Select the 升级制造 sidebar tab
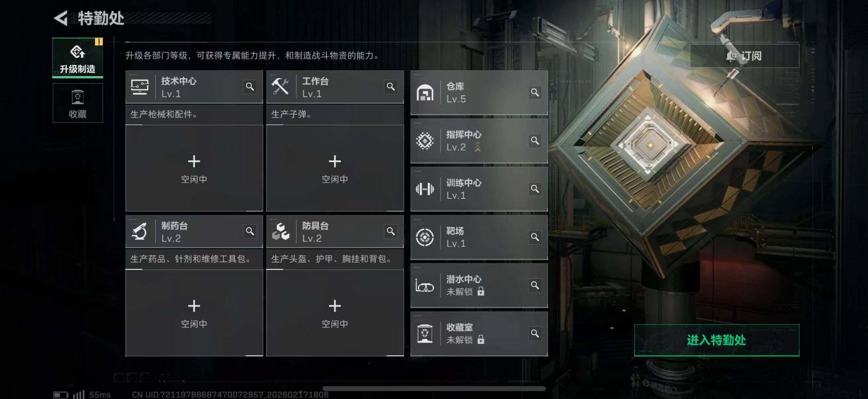Viewport: 868px width, 399px height. [x=77, y=58]
